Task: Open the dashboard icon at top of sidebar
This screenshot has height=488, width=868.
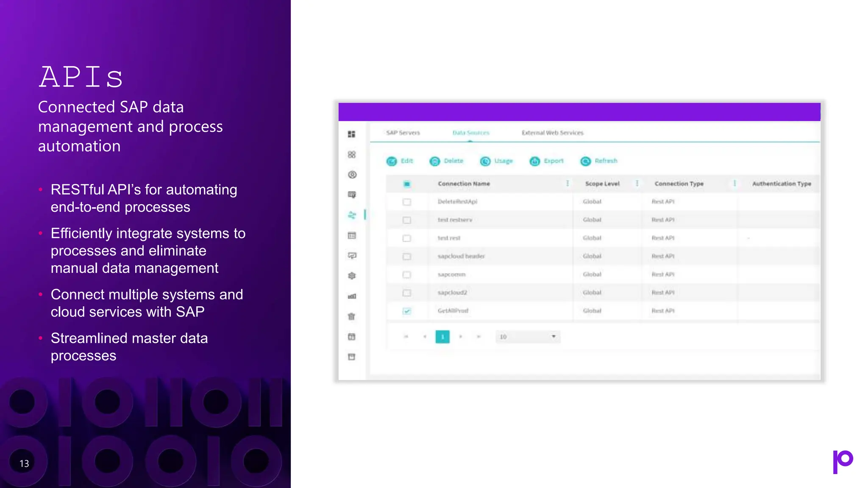Action: coord(352,134)
